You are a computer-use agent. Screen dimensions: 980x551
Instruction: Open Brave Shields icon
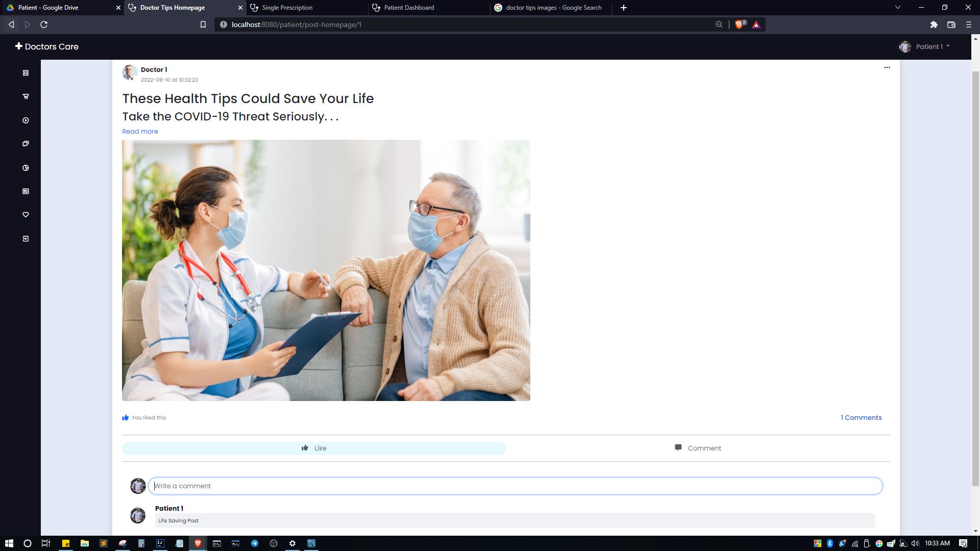[x=740, y=24]
